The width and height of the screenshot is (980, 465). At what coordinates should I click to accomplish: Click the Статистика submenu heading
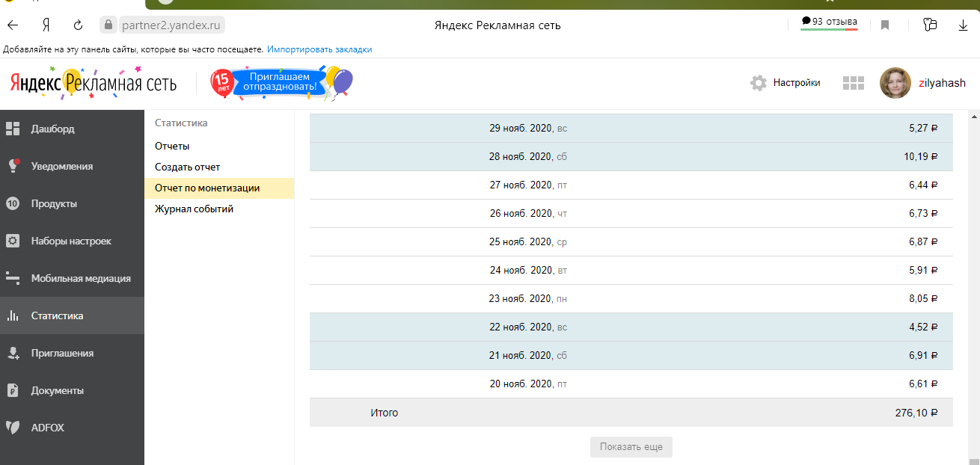click(x=181, y=123)
